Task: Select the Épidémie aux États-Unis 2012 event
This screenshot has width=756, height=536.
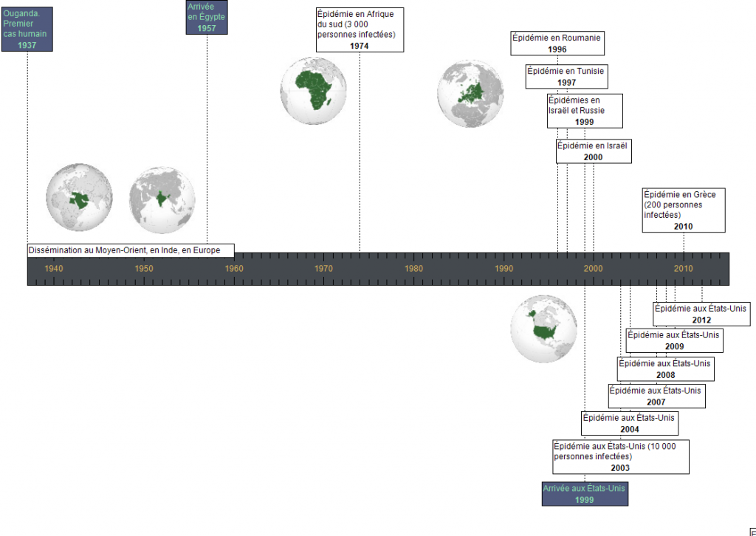Action: [701, 314]
